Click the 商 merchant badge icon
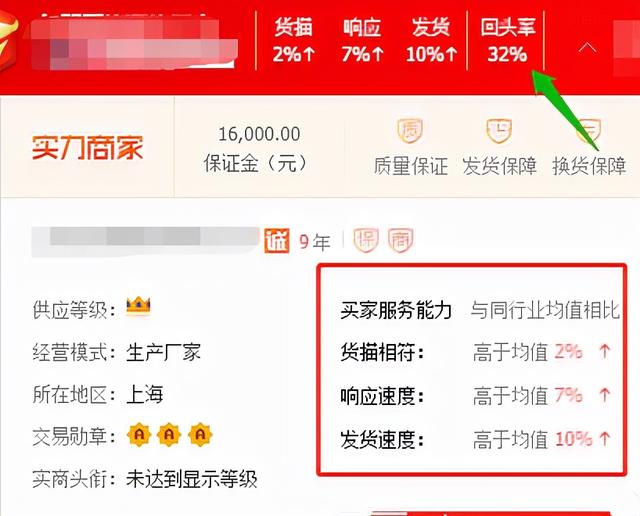The height and width of the screenshot is (516, 640). (400, 240)
